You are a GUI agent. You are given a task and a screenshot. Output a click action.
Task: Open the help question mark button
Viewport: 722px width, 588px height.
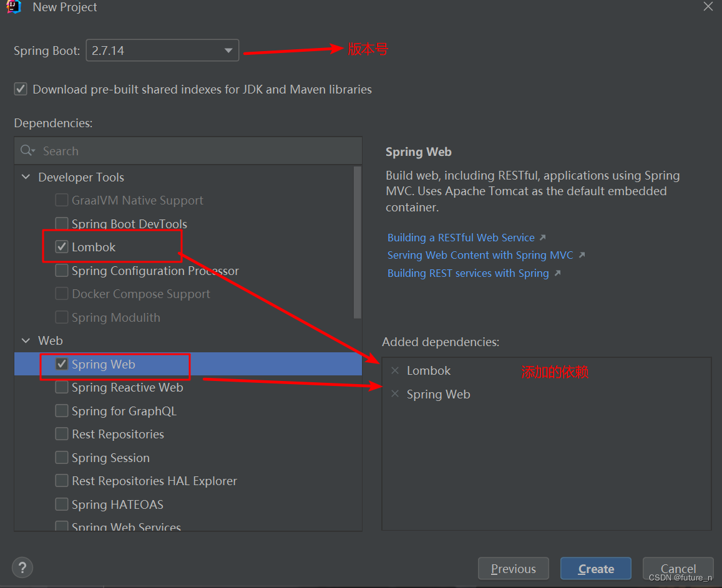point(22,567)
